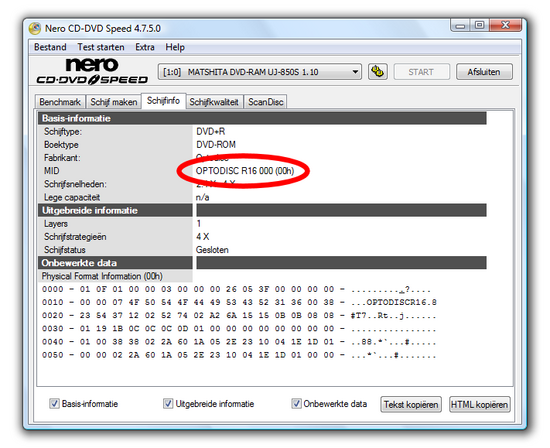
Task: Select the ScanDisc tab
Action: click(266, 102)
